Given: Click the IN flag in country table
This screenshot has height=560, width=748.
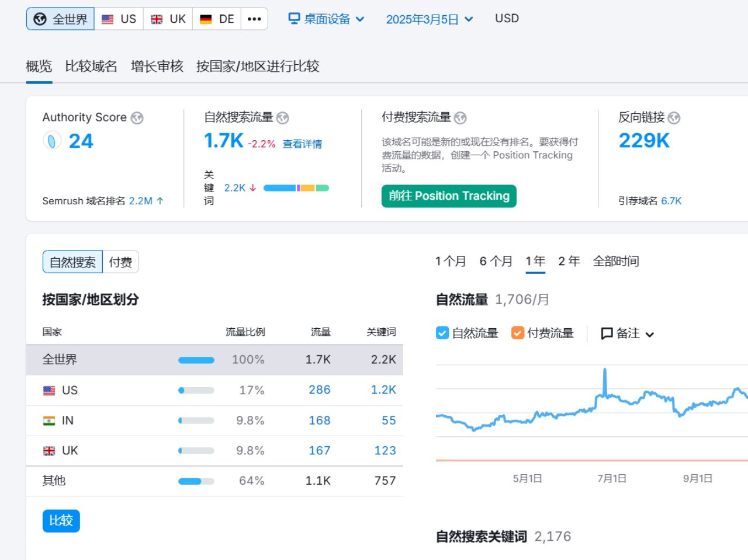Looking at the screenshot, I should [x=49, y=421].
